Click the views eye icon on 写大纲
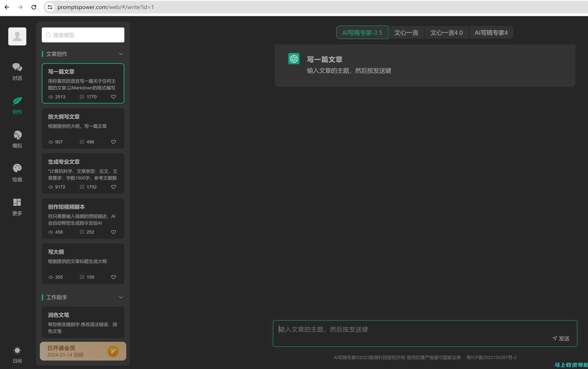 (51, 277)
